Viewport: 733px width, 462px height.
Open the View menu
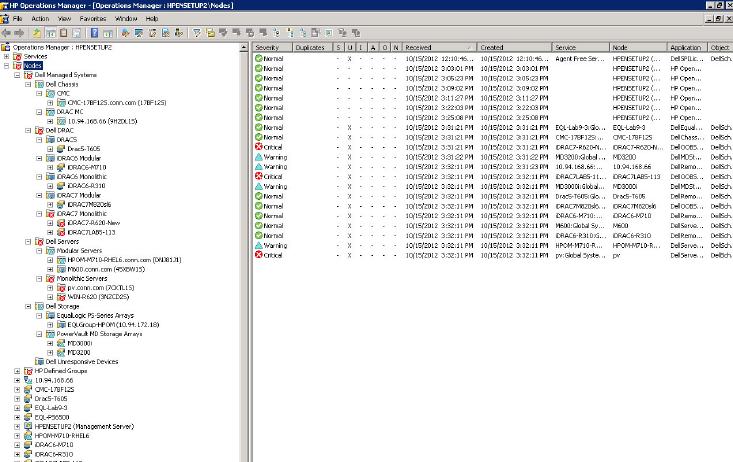[65, 19]
